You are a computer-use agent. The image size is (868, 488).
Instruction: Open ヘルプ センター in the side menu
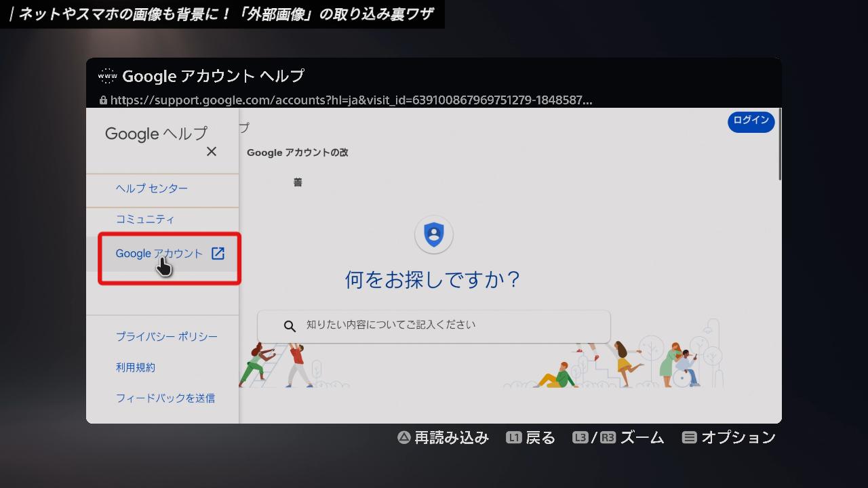(x=151, y=188)
